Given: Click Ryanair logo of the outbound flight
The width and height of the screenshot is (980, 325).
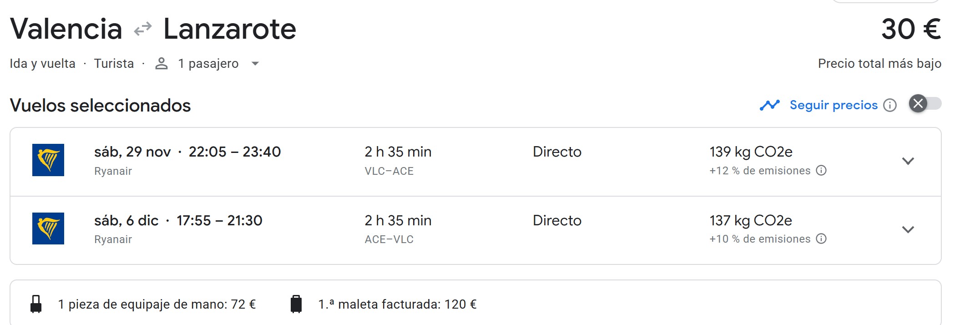Looking at the screenshot, I should click(x=48, y=160).
